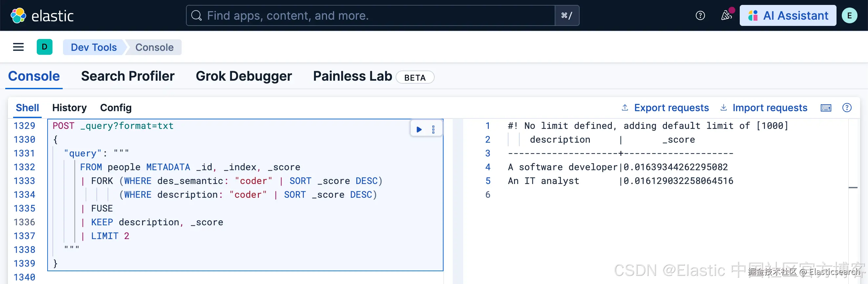Switch to the Search Profiler tab

point(128,76)
